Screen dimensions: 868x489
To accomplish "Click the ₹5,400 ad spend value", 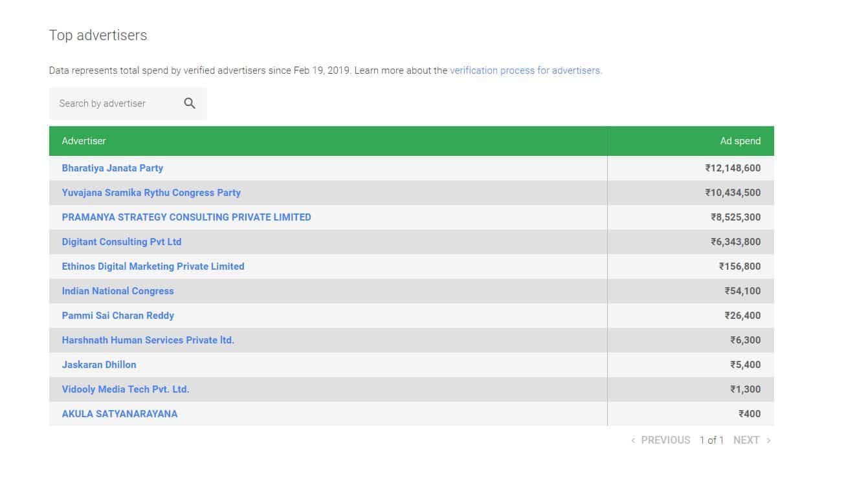I will coord(746,365).
